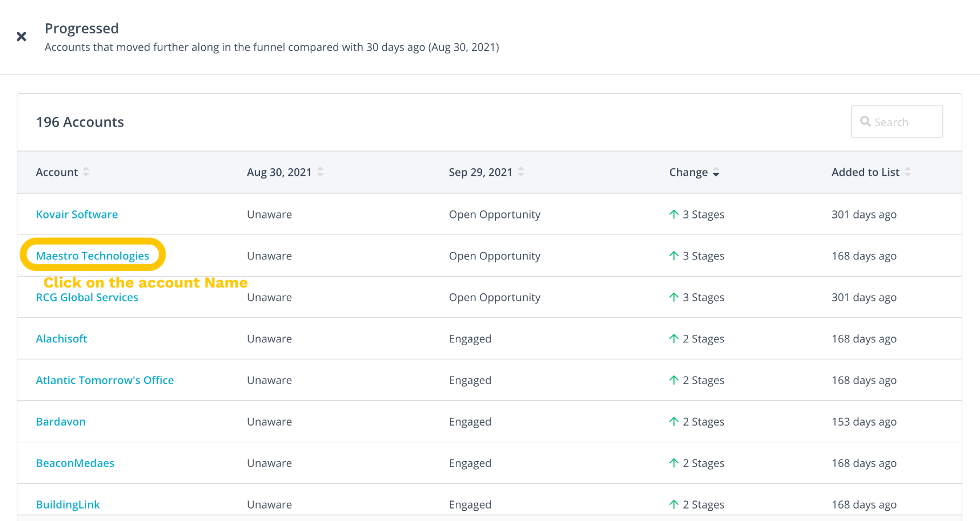980x521 pixels.
Task: Open the RCG Global Services account
Action: pos(87,297)
